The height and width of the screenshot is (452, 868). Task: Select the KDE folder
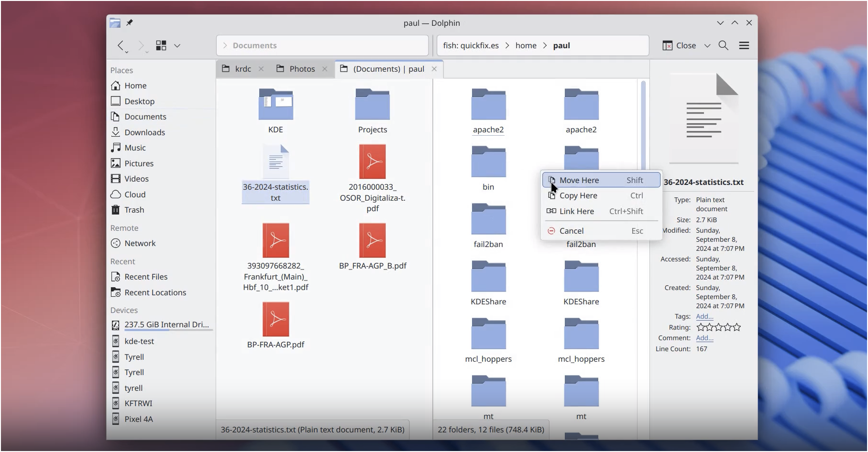(x=276, y=111)
